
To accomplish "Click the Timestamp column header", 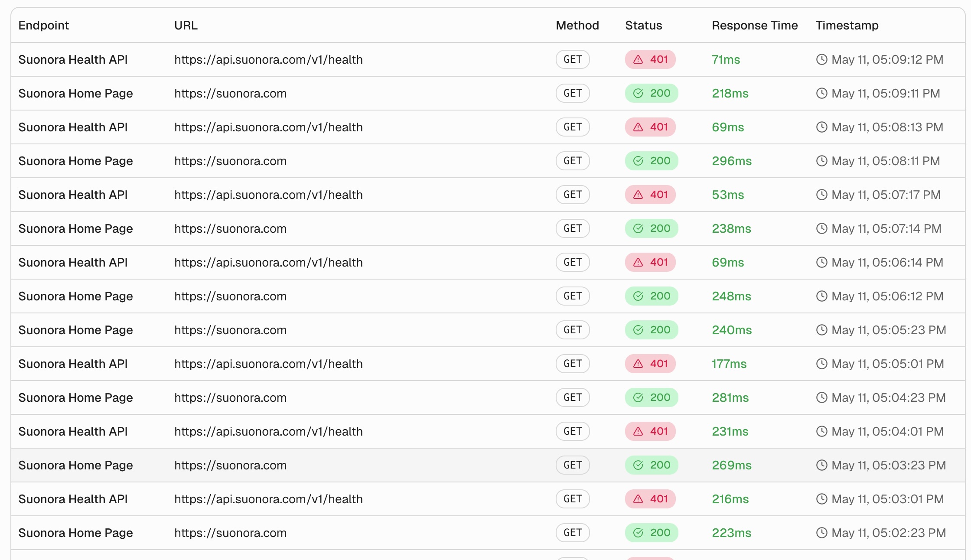I will [x=847, y=25].
